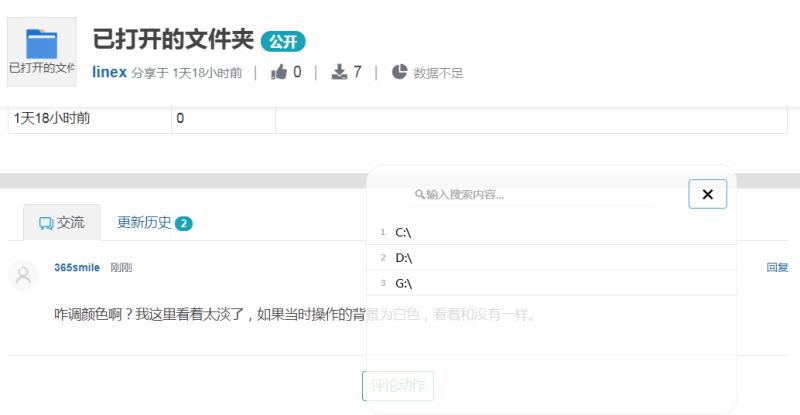Click the thumbs-up like icon
Screen dimensions: 800x415
279,72
